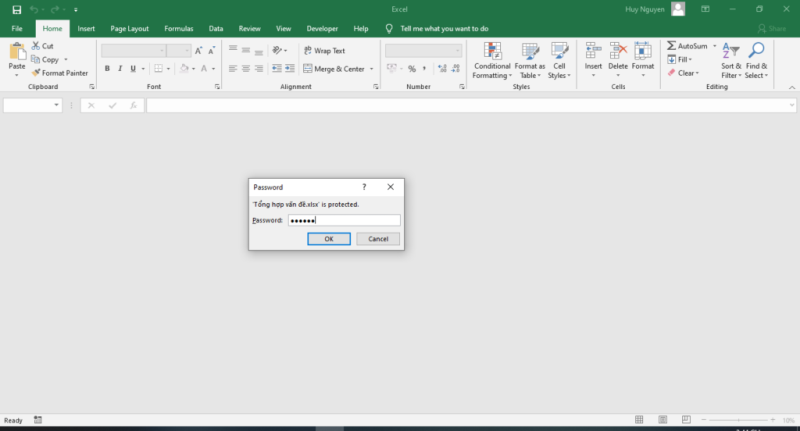This screenshot has height=431, width=800.
Task: Open help for the Password dialog
Action: point(364,187)
